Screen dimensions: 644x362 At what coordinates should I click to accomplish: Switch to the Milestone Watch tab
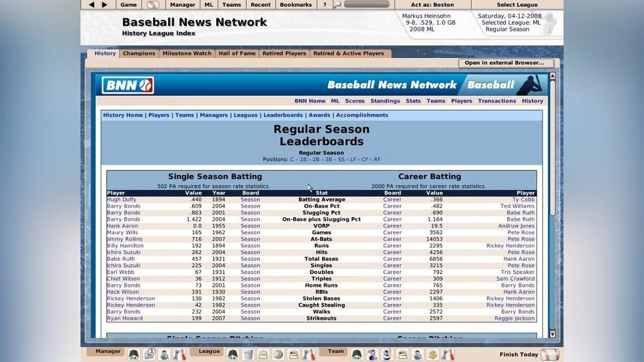[x=187, y=54]
